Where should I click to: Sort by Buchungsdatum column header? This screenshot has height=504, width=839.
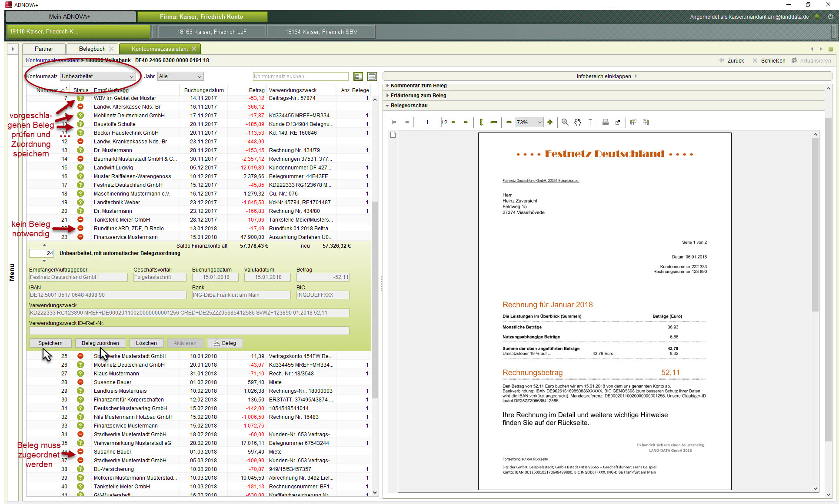(x=204, y=90)
